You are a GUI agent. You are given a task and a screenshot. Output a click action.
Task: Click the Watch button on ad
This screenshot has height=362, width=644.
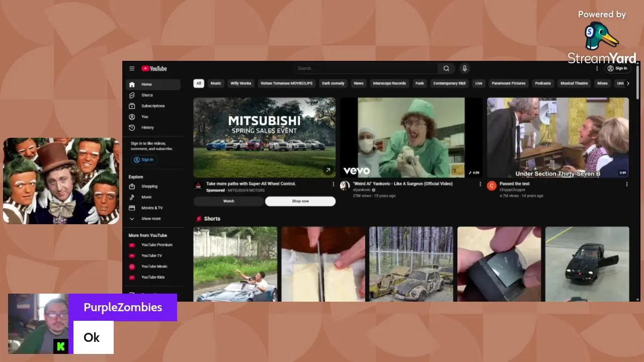tap(228, 201)
